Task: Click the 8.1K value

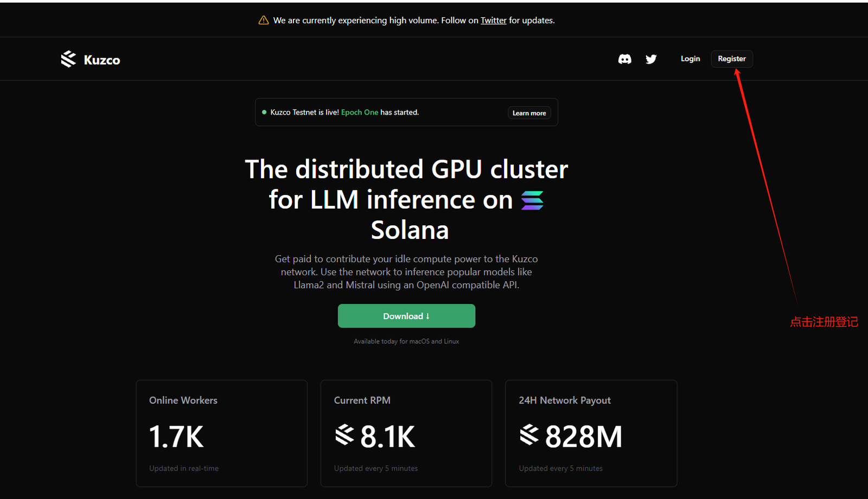Action: point(388,437)
